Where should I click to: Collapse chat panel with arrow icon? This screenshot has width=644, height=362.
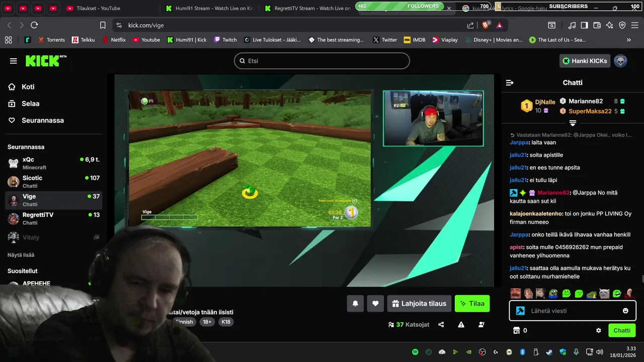[510, 82]
